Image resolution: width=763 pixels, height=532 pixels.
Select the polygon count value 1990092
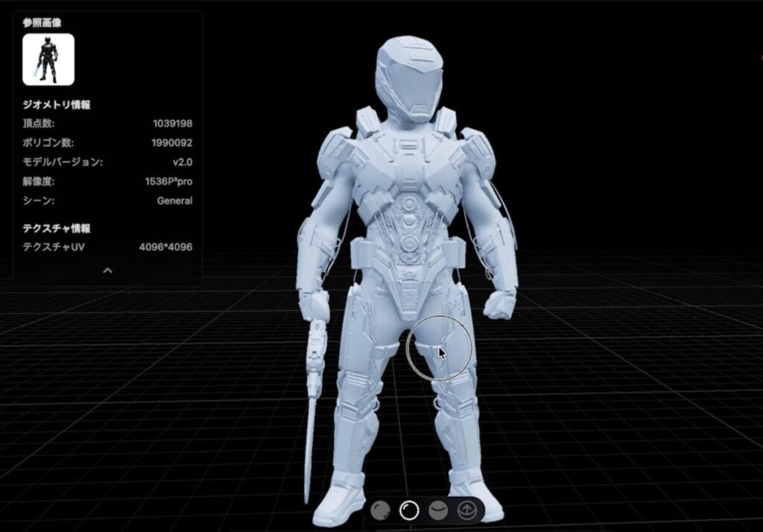[x=173, y=143]
